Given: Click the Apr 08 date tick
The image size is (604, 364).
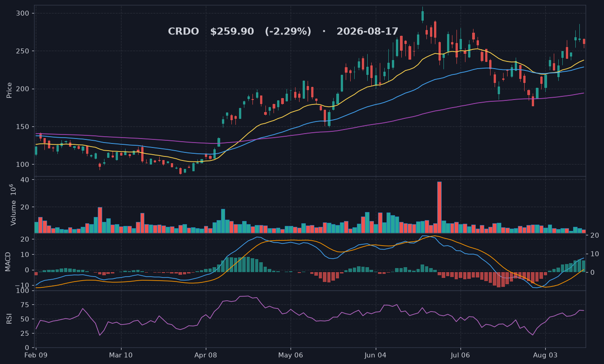Looking at the screenshot, I should (206, 355).
